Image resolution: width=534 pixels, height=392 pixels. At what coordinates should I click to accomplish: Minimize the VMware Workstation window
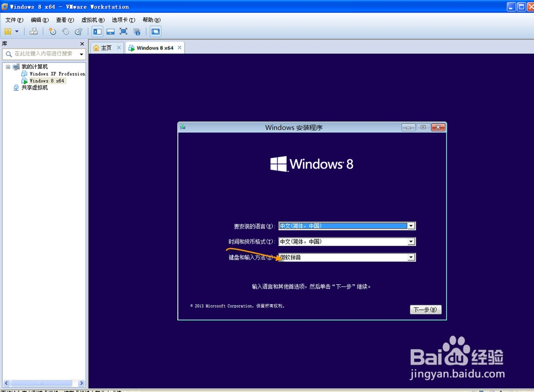click(511, 7)
